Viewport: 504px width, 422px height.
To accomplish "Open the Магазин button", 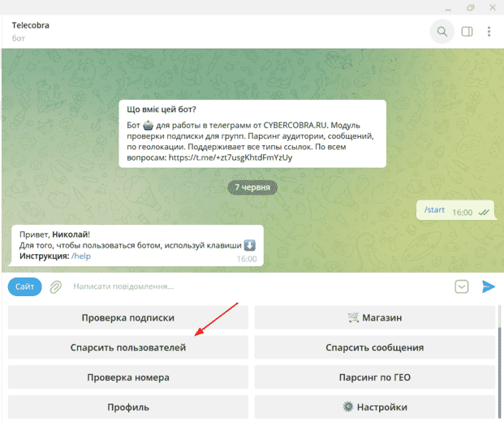I will [x=375, y=317].
